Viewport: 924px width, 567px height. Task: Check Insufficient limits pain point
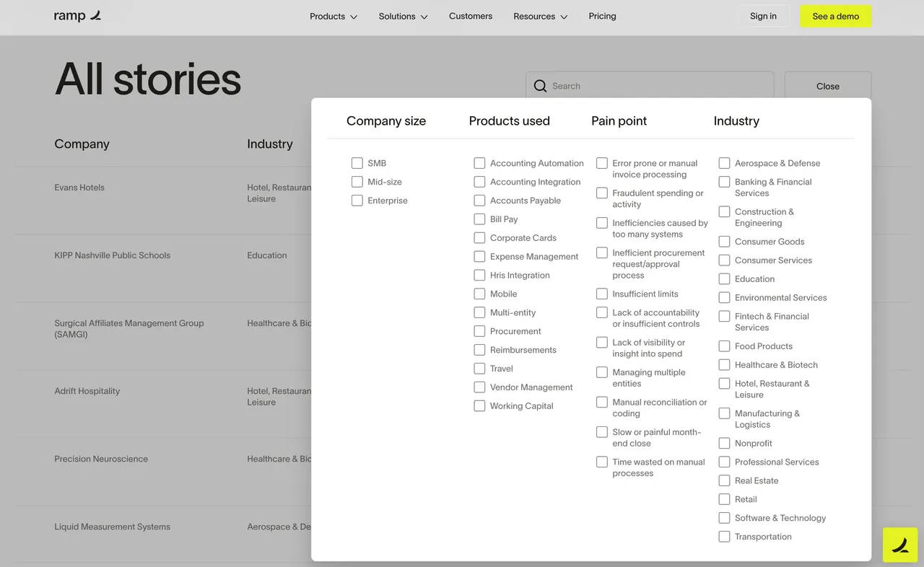(602, 294)
